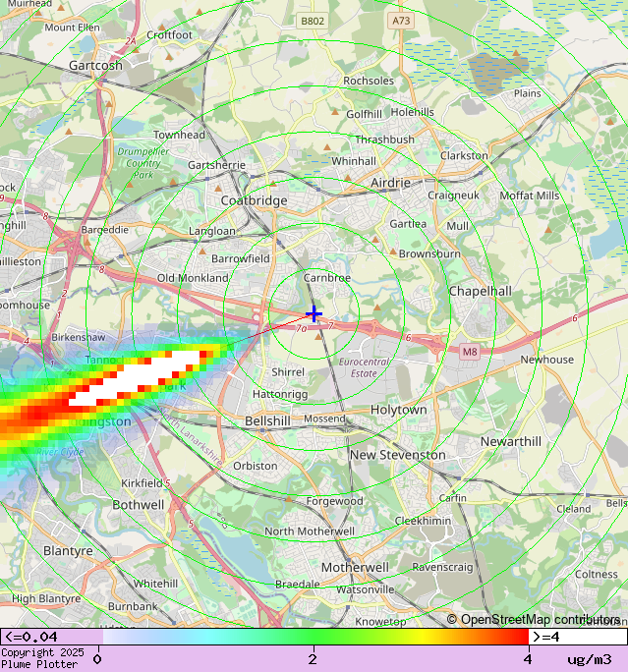Click the Eurocentral Estate label
Viewport: 628px width, 672px height.
pos(364,367)
